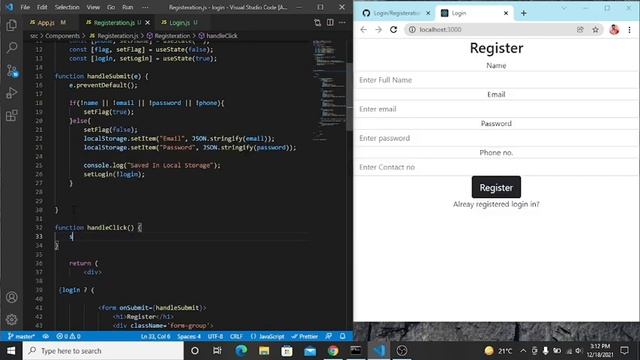Click the master branch indicator in status bar
Screen dimensions: 640x360
[x=21, y=336]
